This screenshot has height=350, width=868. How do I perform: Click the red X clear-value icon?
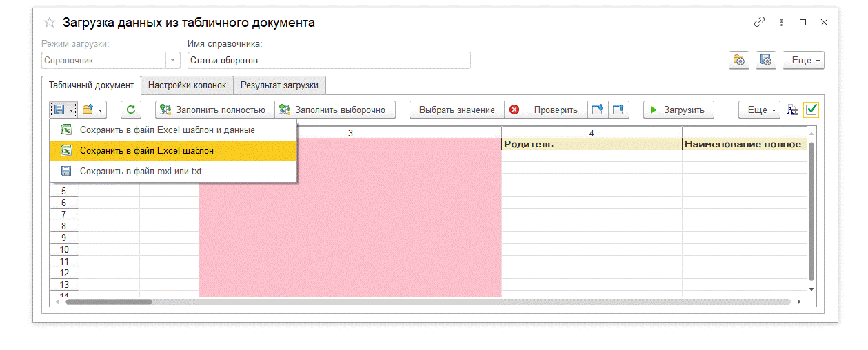(x=514, y=110)
